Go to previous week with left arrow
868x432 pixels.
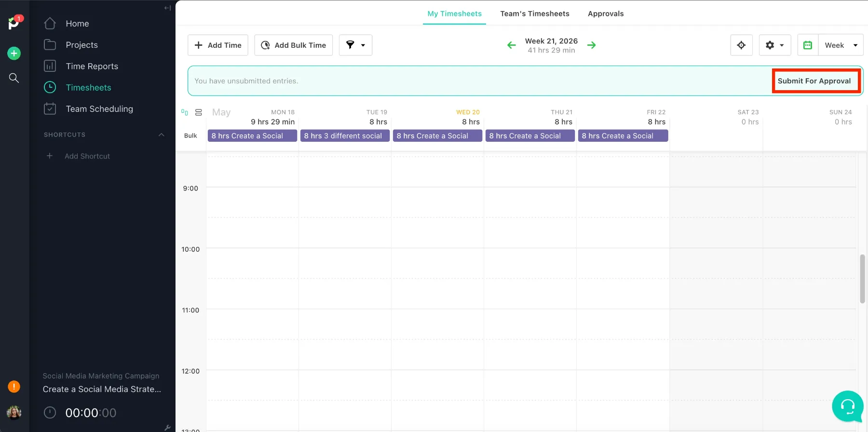click(512, 45)
